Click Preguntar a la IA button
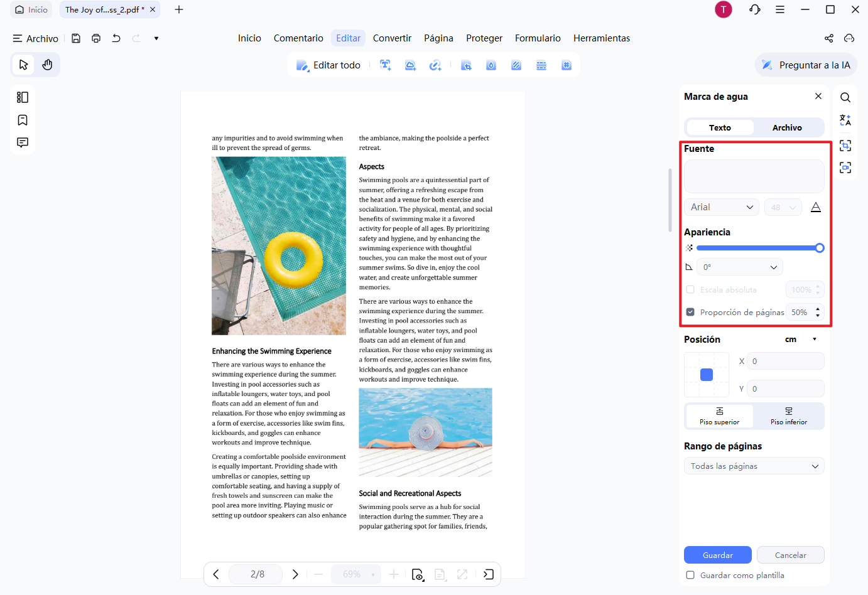The image size is (868, 595). click(x=806, y=65)
